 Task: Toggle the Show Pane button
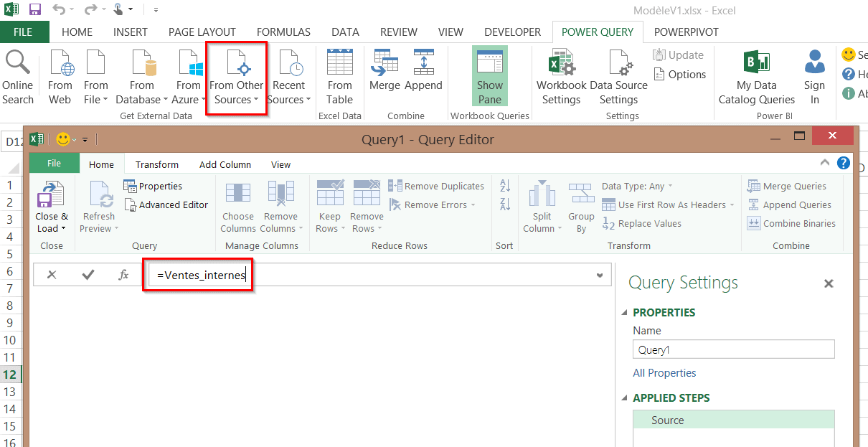pyautogui.click(x=490, y=77)
